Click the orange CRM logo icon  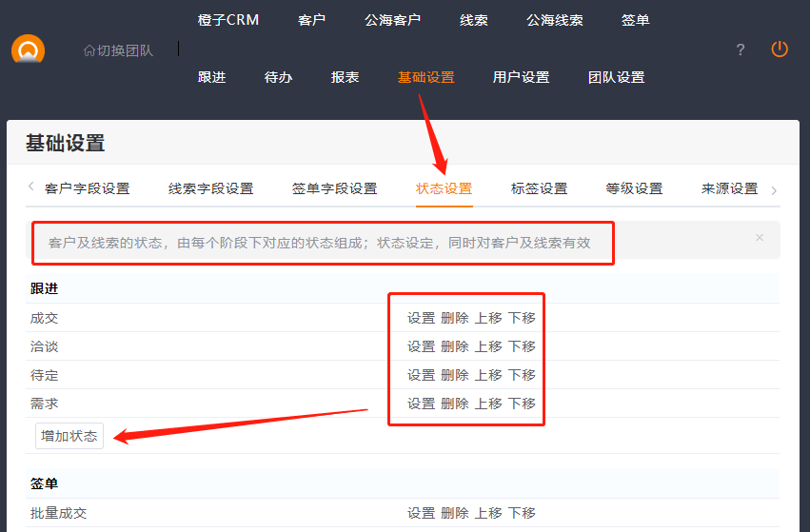(29, 49)
